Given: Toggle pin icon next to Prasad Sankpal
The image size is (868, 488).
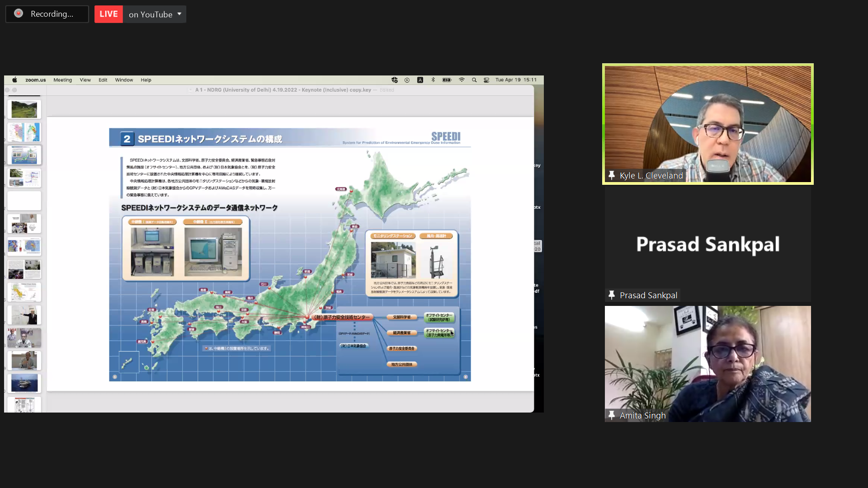Looking at the screenshot, I should 612,295.
